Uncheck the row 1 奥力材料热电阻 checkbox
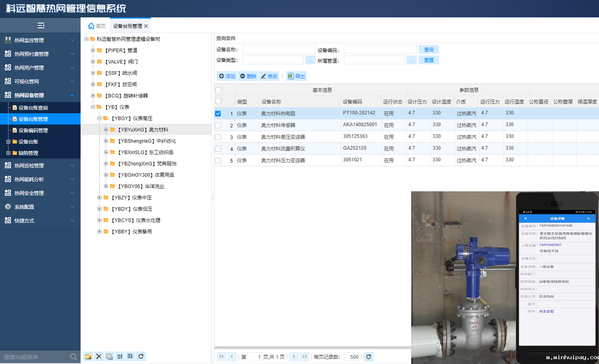This screenshot has height=364, width=599. (x=218, y=114)
